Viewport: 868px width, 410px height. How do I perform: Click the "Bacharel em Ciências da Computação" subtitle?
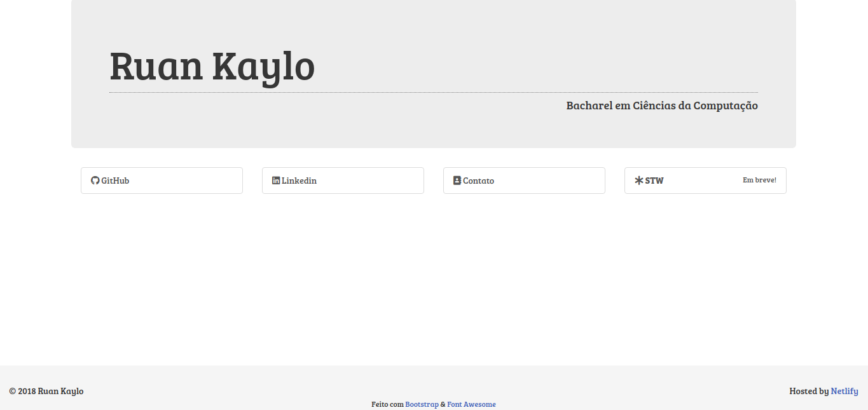661,106
